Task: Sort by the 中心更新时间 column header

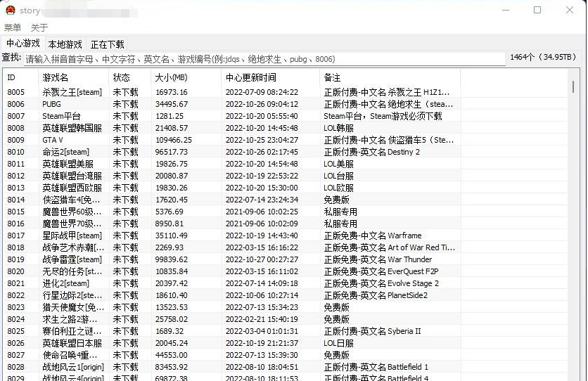Action: tap(270, 77)
